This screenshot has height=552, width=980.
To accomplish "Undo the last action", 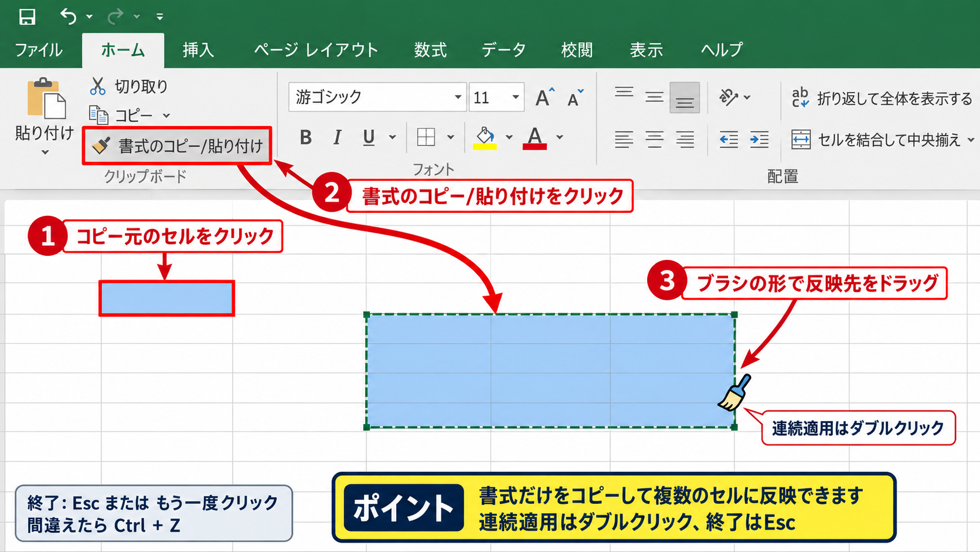I will tap(69, 16).
